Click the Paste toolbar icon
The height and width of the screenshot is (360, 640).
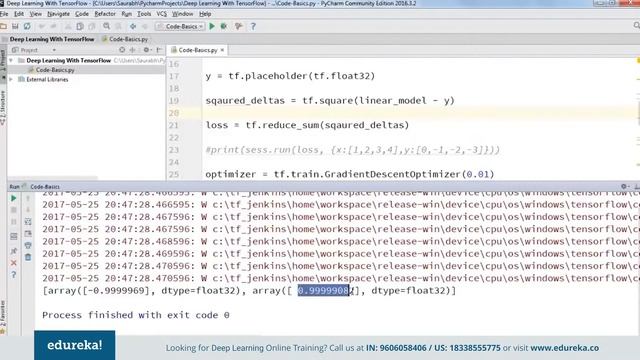coord(92,27)
